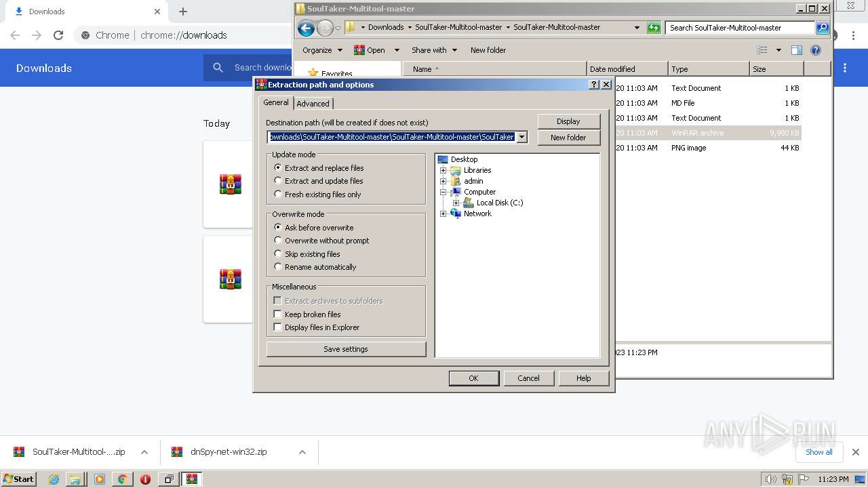The width and height of the screenshot is (868, 488).
Task: Click the Chrome reload page icon
Action: coord(58,35)
